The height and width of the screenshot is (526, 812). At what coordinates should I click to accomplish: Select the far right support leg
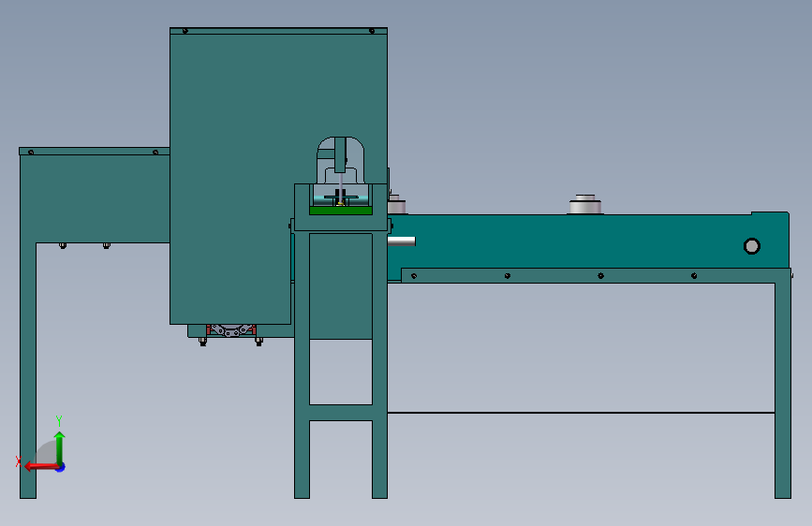783,391
